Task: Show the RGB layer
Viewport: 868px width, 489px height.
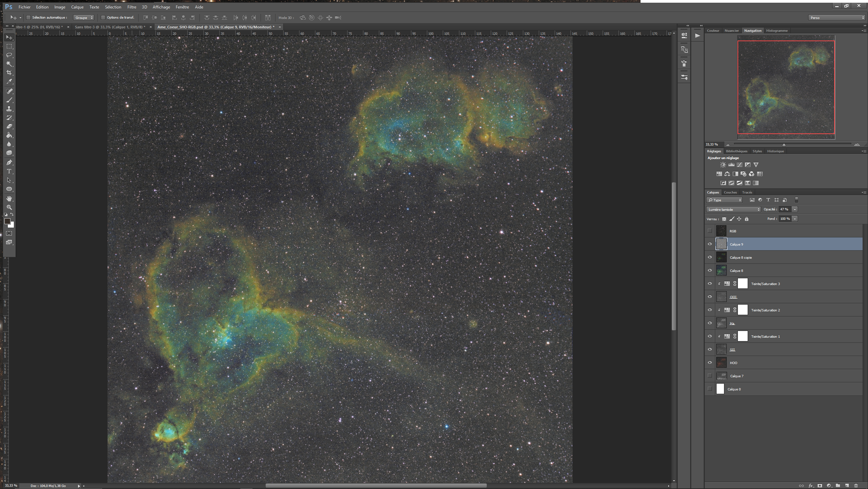Action: (x=710, y=231)
